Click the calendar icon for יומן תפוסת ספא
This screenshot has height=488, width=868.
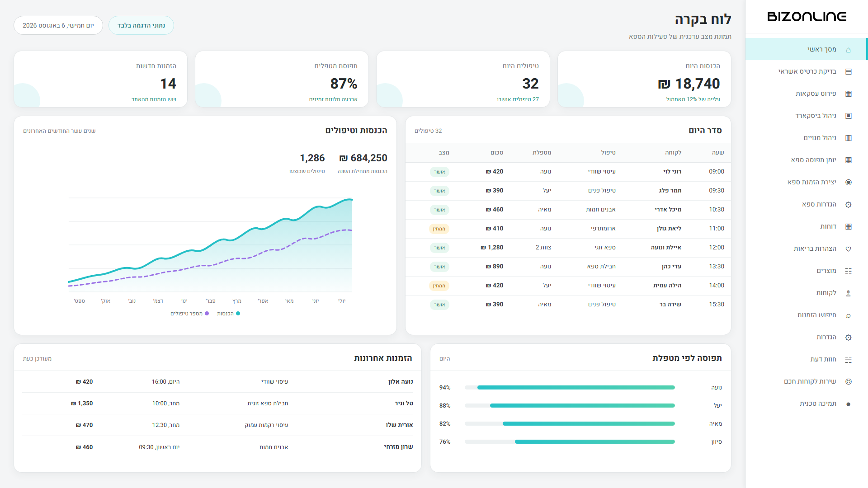click(x=848, y=160)
